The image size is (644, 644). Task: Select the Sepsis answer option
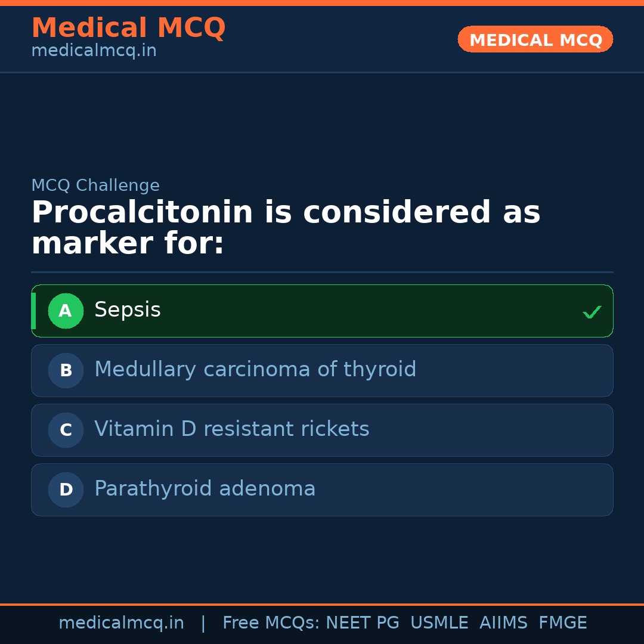click(322, 311)
